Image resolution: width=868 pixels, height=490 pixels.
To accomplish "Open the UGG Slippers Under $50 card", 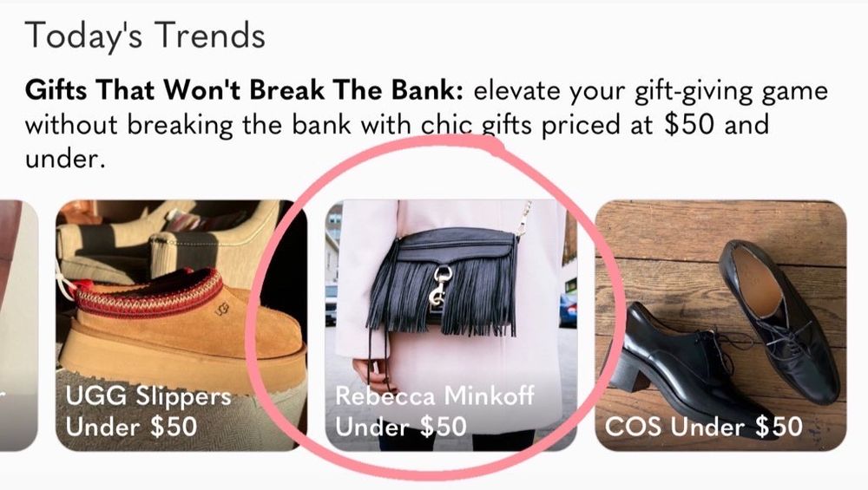I will click(x=181, y=325).
